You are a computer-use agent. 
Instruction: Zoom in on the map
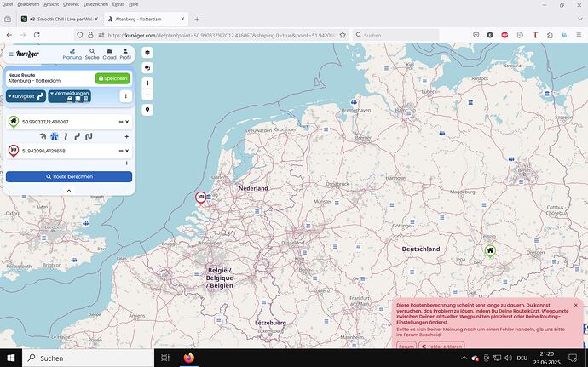147,83
